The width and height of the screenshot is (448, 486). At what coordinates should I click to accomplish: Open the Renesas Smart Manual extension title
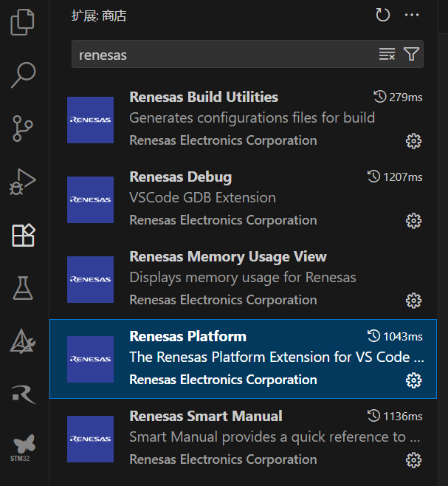(x=206, y=416)
